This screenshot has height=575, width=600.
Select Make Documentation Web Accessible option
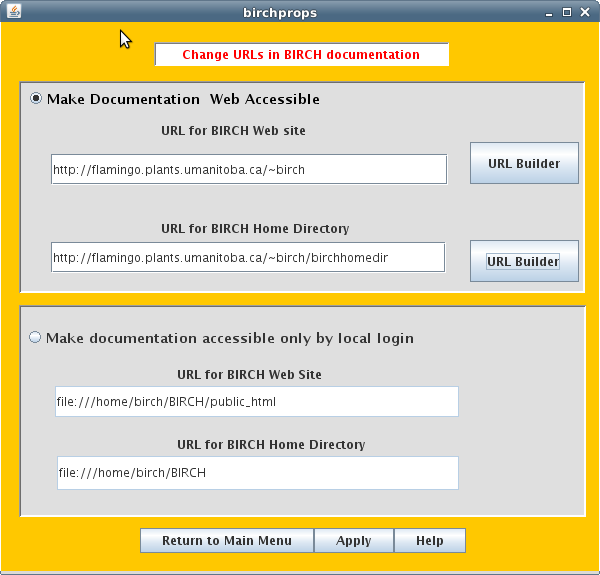coord(37,99)
